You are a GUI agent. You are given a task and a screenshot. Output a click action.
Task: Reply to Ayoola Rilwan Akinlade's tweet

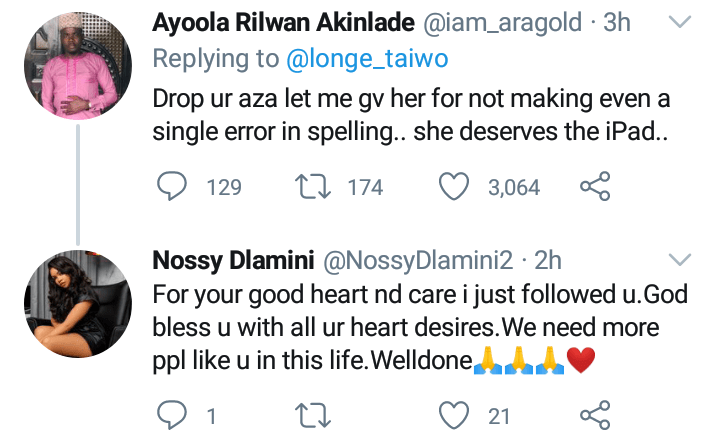[173, 186]
